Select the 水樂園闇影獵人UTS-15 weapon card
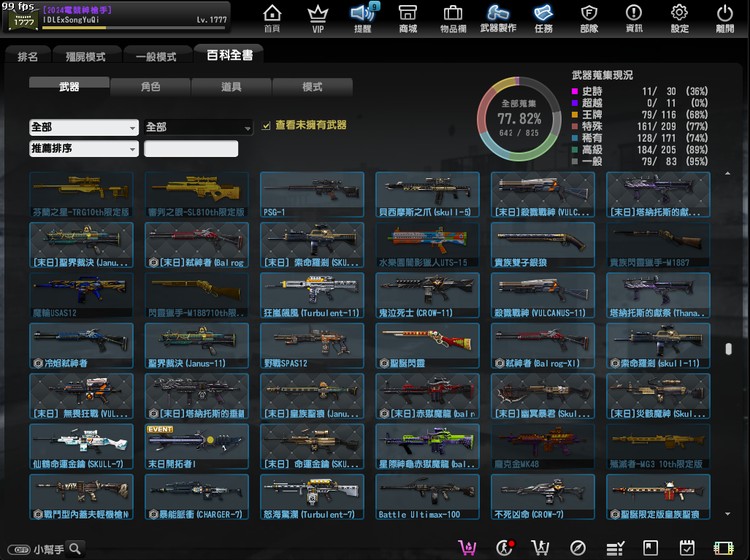 coord(427,245)
